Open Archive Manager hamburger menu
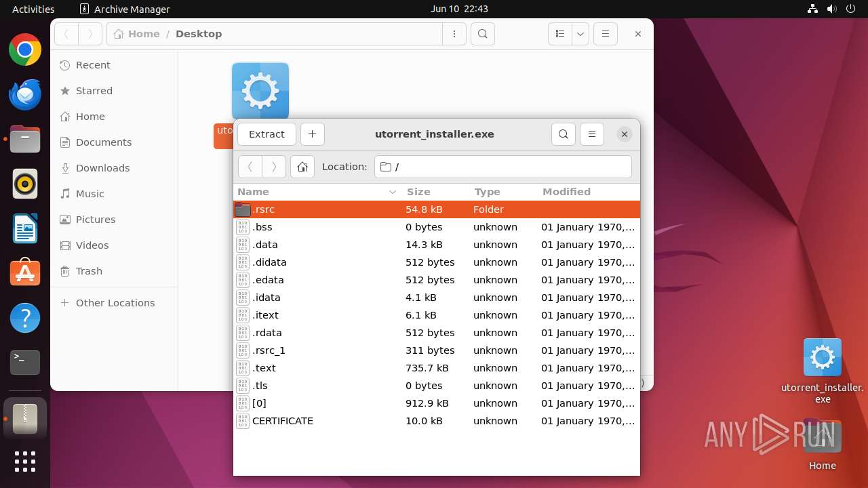Image resolution: width=868 pixels, height=488 pixels. coord(592,134)
